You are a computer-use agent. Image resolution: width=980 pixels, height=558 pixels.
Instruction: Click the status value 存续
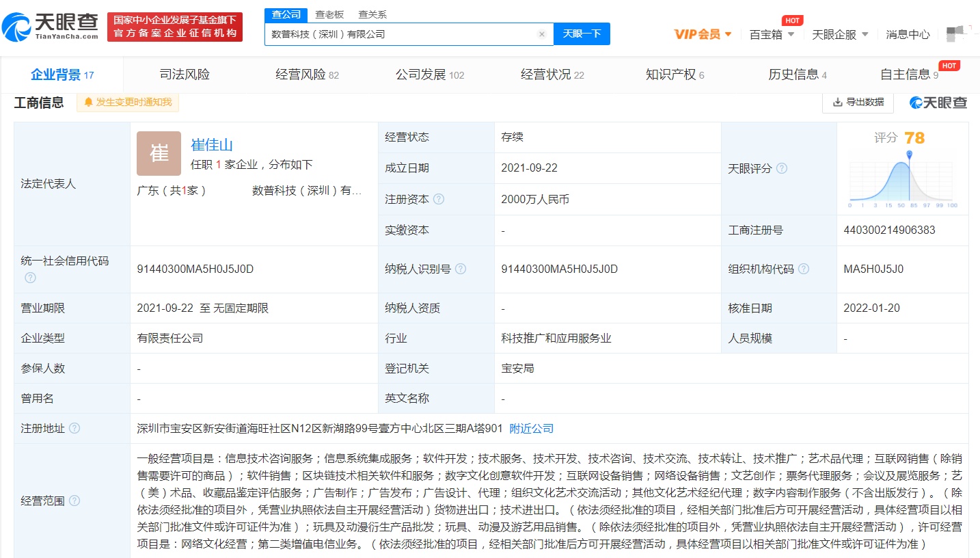coord(512,137)
